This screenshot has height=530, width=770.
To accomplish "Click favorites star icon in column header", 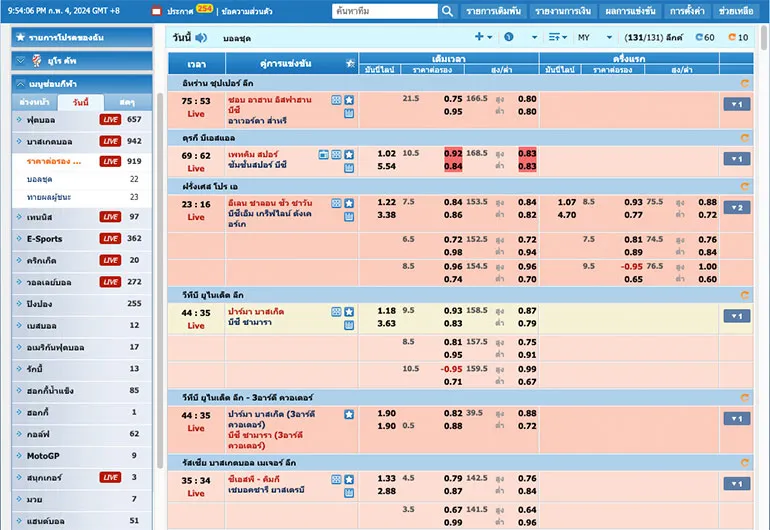I will tap(349, 63).
